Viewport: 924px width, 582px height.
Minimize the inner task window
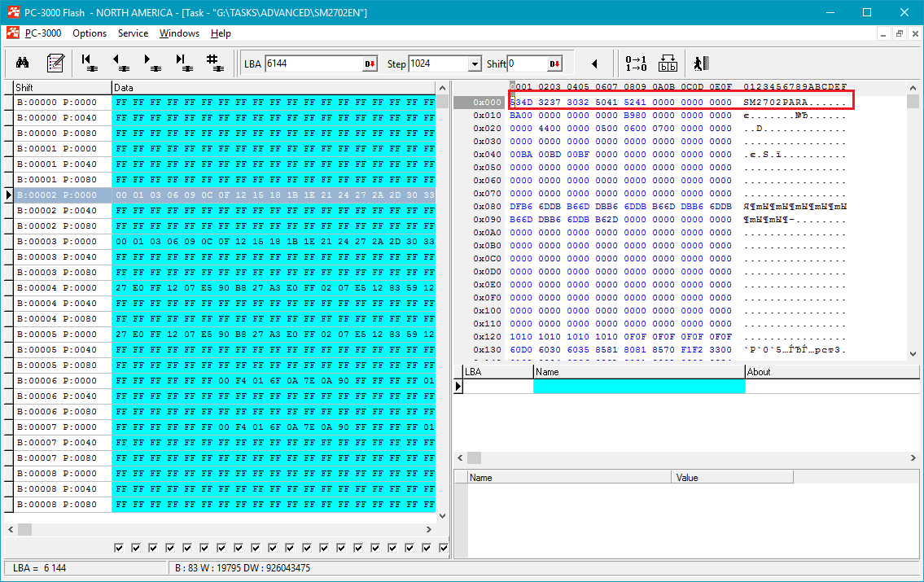coord(882,34)
